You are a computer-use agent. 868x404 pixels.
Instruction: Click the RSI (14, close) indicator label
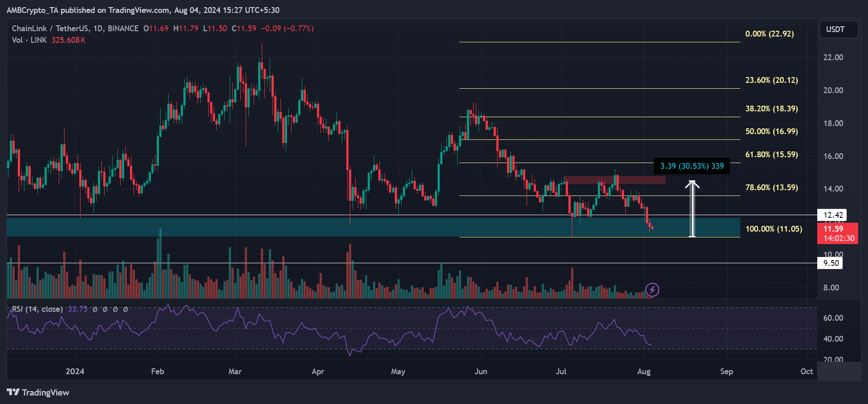coord(37,309)
